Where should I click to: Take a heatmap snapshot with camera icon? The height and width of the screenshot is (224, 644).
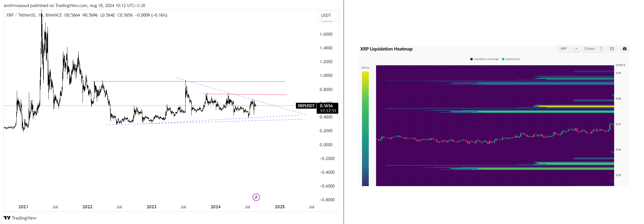point(625,49)
